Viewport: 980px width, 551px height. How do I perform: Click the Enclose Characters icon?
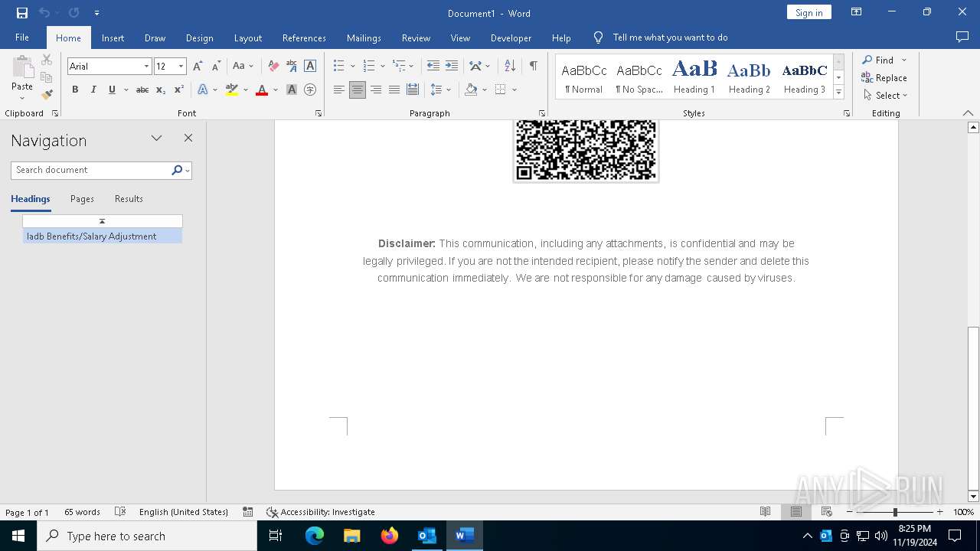click(x=310, y=90)
